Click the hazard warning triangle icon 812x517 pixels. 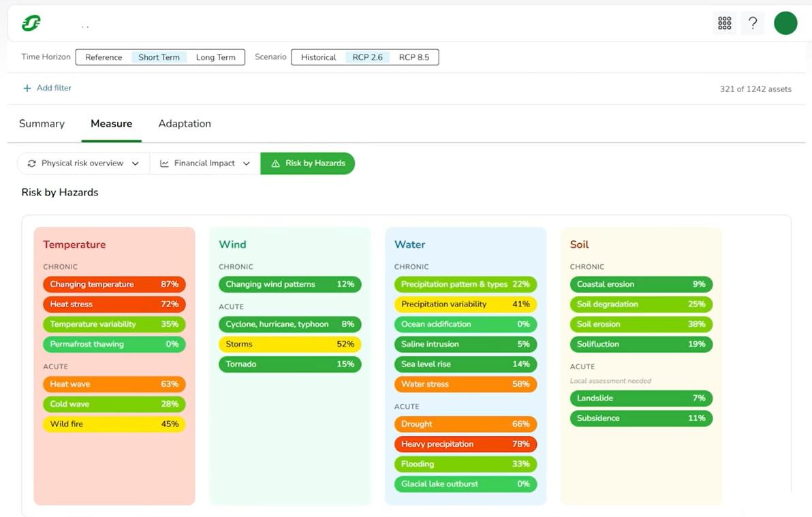[x=276, y=163]
